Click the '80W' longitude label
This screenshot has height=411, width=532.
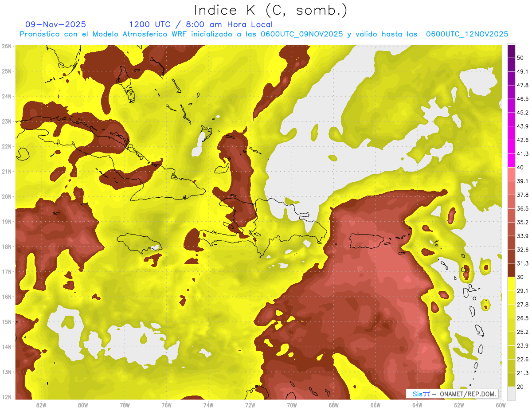pos(83,405)
